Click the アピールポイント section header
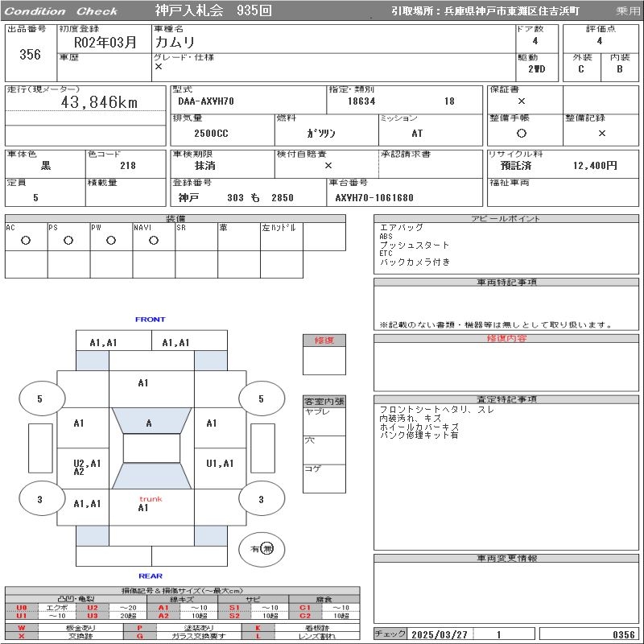Viewport: 644px width, 644px height. 506,219
